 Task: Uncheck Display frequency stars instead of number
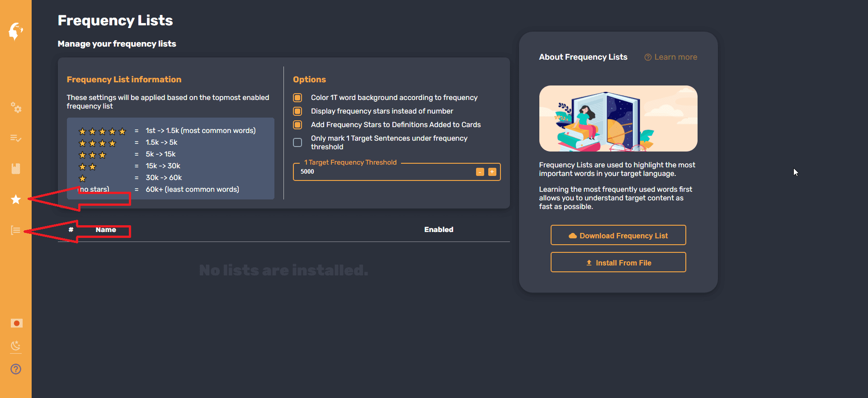click(x=297, y=111)
